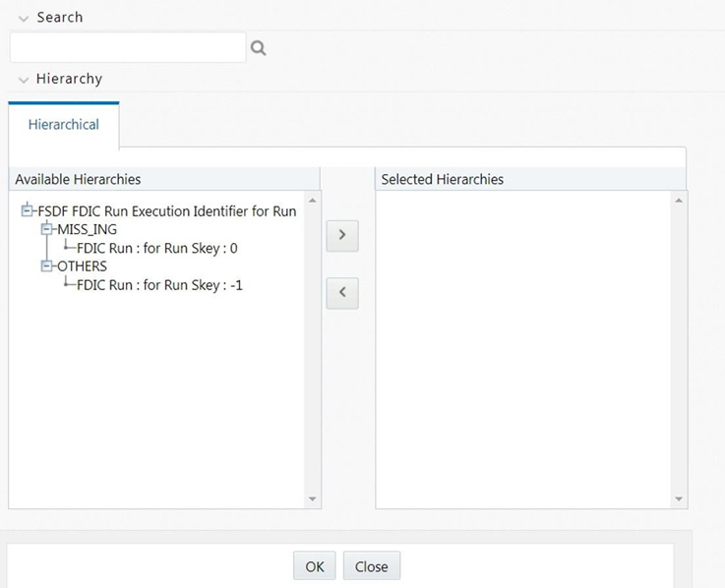Screen dimensions: 725x588
Task: Collapse the MISS_ING tree node
Action: (x=46, y=229)
